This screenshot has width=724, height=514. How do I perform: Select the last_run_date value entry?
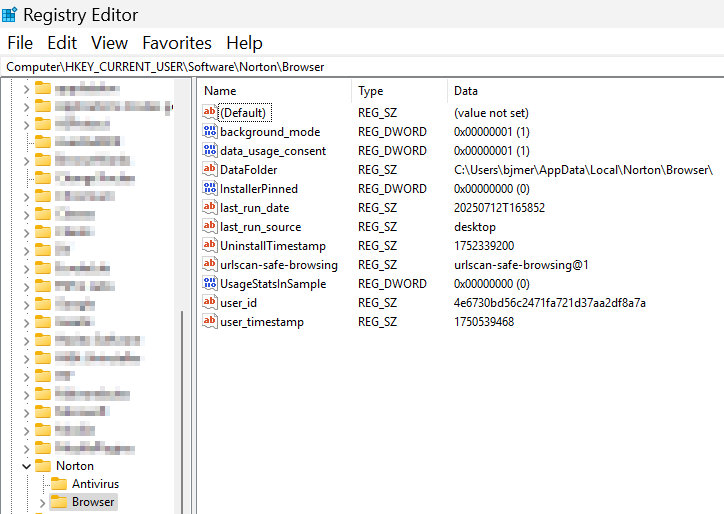pos(254,208)
